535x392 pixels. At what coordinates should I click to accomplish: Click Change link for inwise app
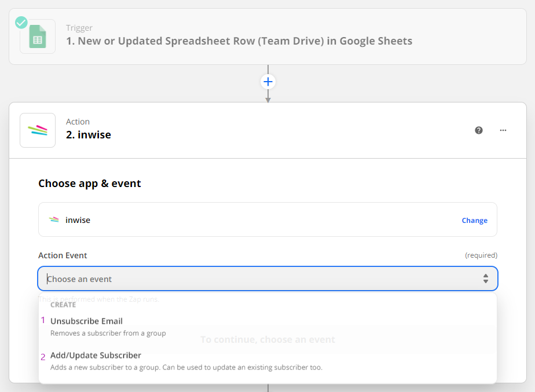475,221
